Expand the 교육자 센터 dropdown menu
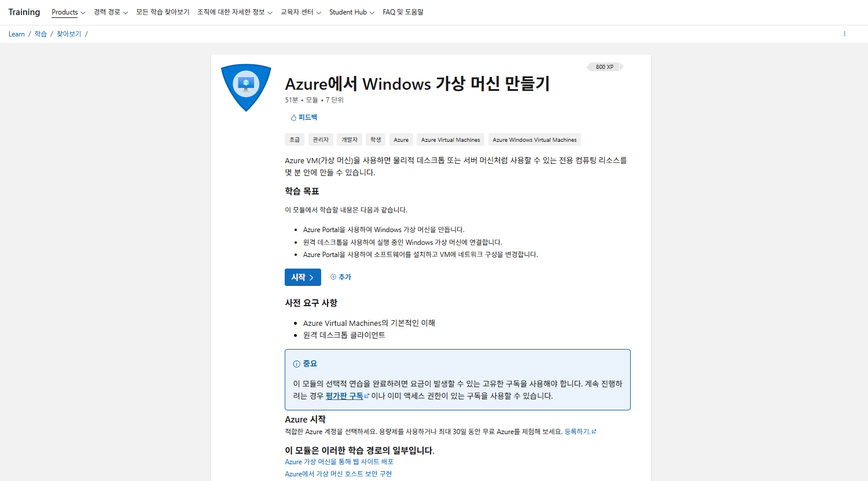868x481 pixels. (301, 12)
